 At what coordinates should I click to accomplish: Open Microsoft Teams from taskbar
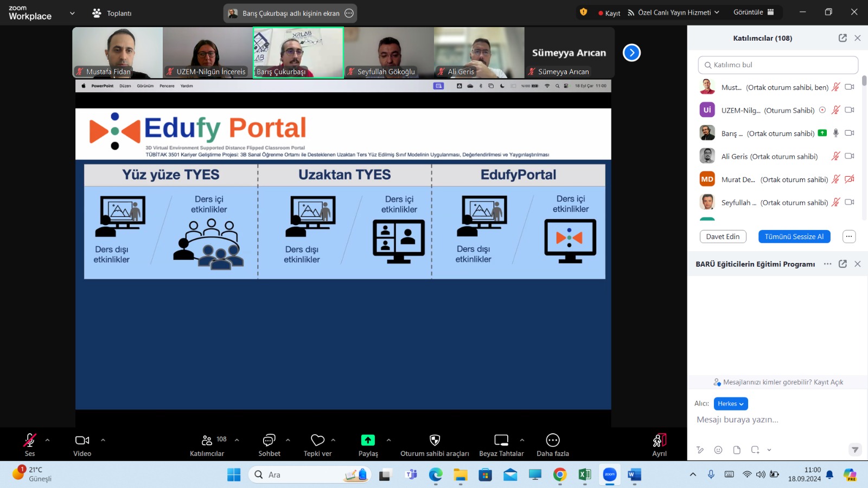[411, 474]
